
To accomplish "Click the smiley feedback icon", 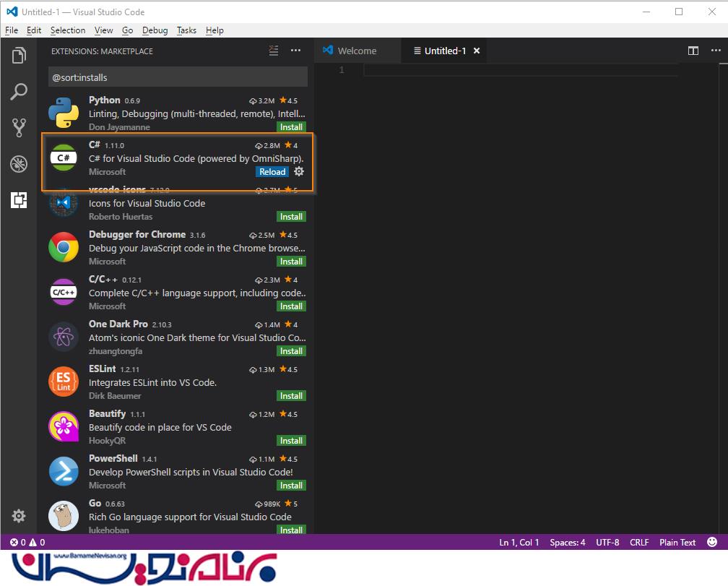I will (712, 542).
